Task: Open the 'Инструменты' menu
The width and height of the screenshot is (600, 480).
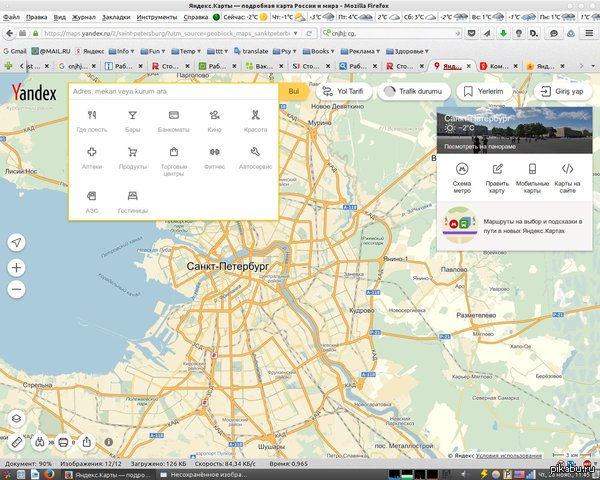Action: coord(157,17)
